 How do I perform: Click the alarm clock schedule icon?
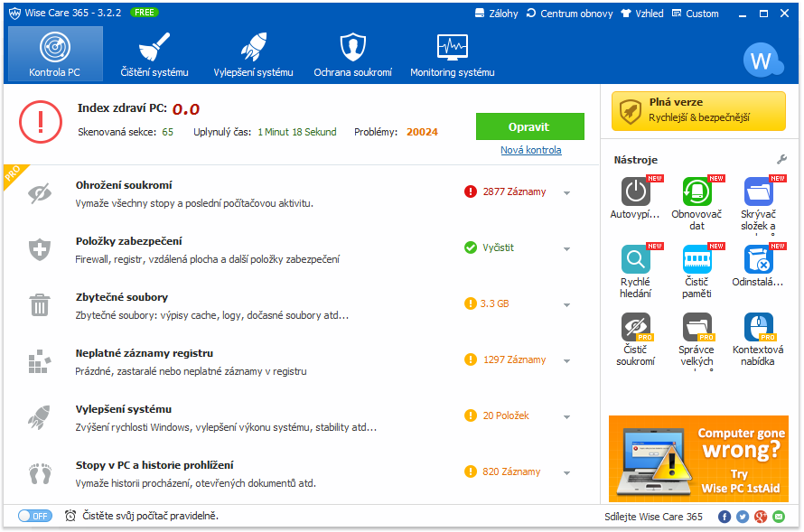click(70, 516)
